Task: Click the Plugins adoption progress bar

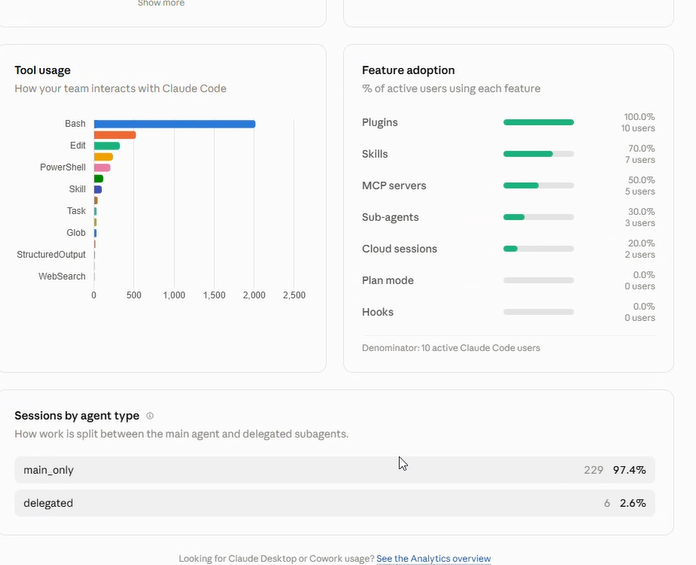Action: click(x=538, y=122)
